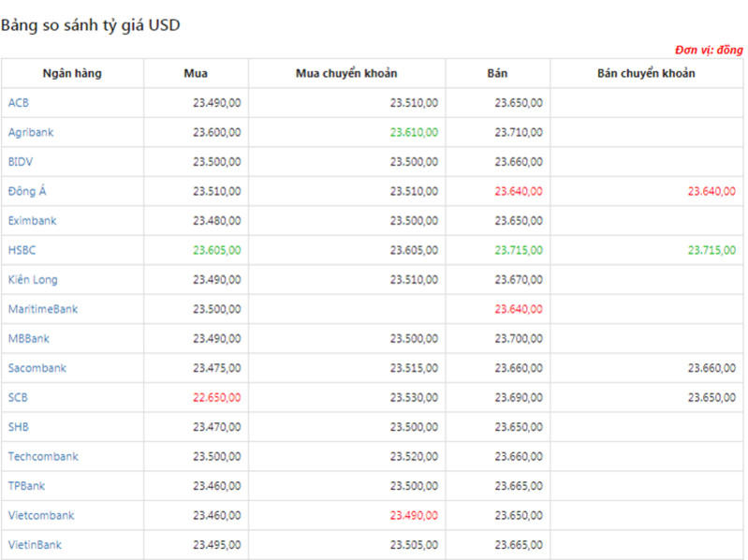Select Sacombank's transfer-buy value 23.515,00
This screenshot has height=560, width=748.
(414, 368)
